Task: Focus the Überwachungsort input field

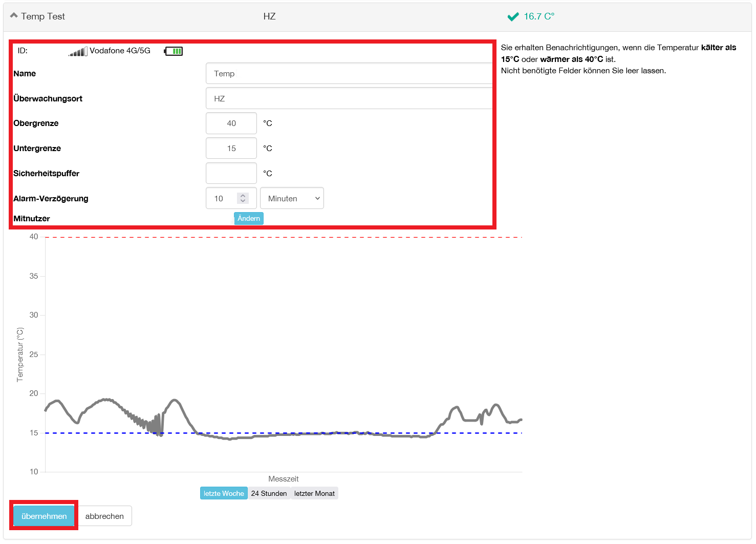Action: (348, 98)
